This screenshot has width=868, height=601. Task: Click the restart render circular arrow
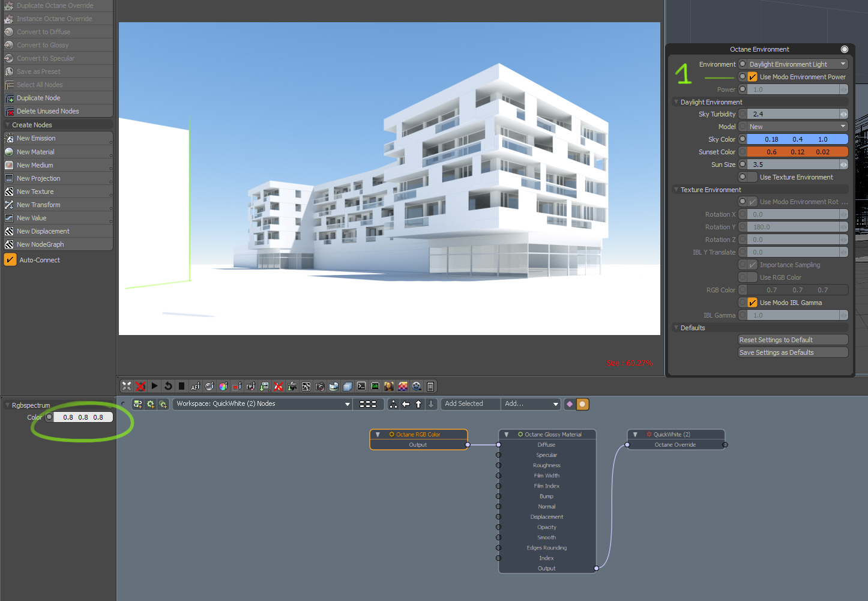pyautogui.click(x=168, y=386)
